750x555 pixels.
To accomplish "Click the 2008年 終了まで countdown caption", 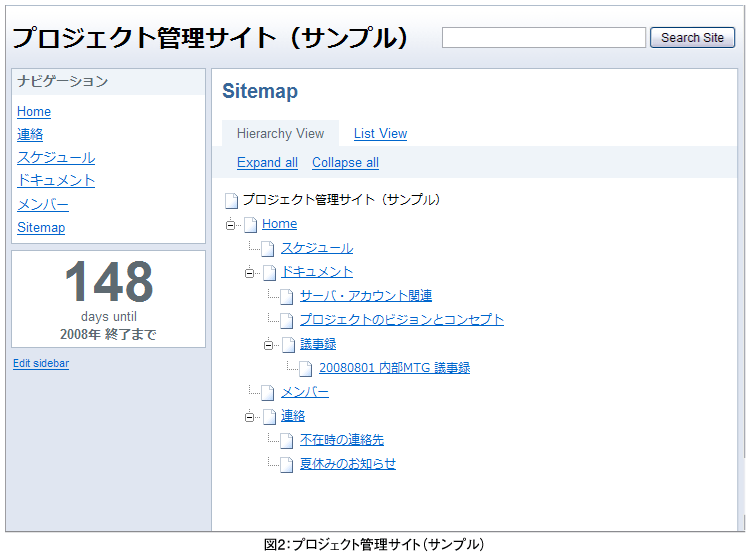I will tap(109, 334).
